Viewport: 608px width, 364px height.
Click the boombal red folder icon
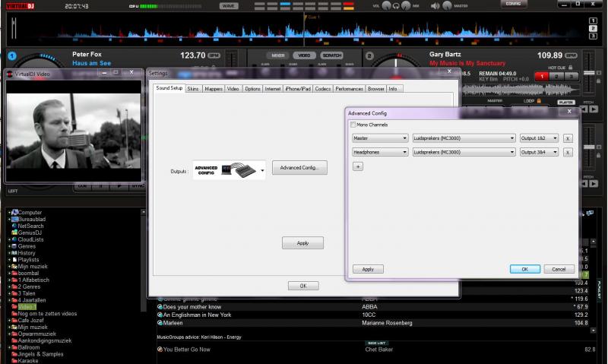(14, 273)
